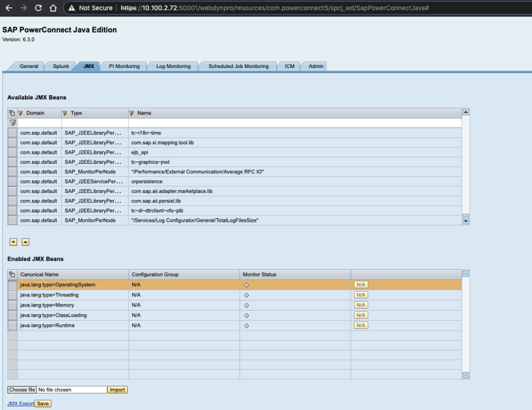
Task: Click select-all icon in Available JMX Beans table
Action: (12, 113)
